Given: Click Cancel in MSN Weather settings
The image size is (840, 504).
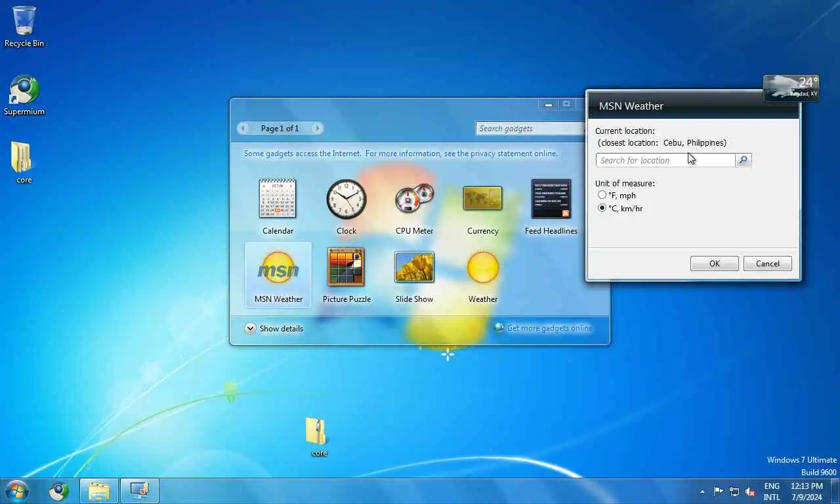Looking at the screenshot, I should (768, 264).
